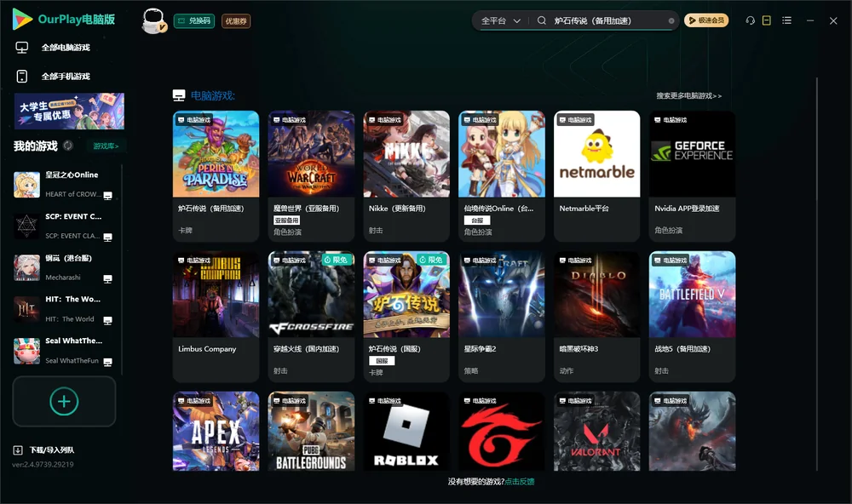
Task: Open the 炉石传说 (国服) game card
Action: coord(406,317)
